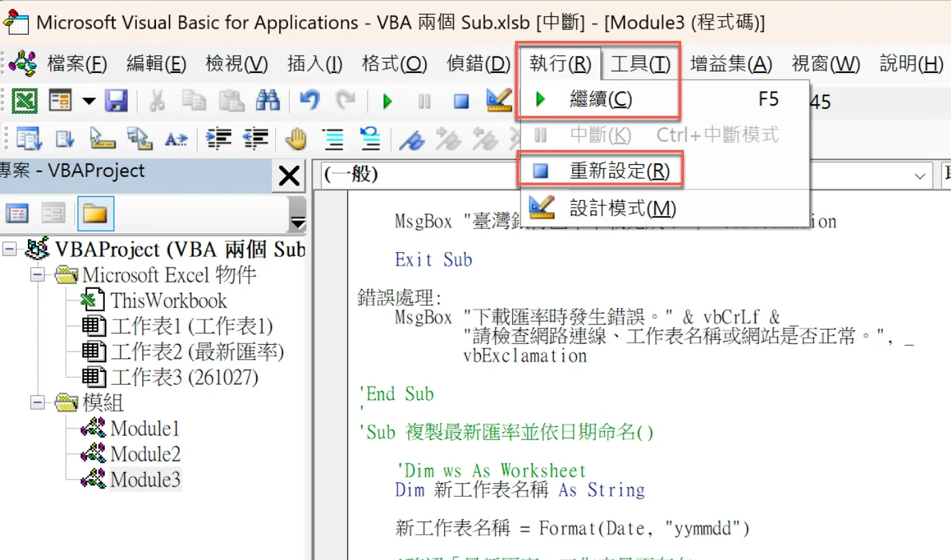Collapse the 模組 folder

[37, 403]
